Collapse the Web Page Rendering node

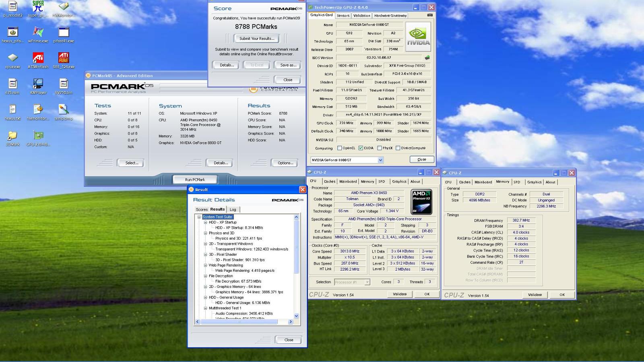(205, 265)
